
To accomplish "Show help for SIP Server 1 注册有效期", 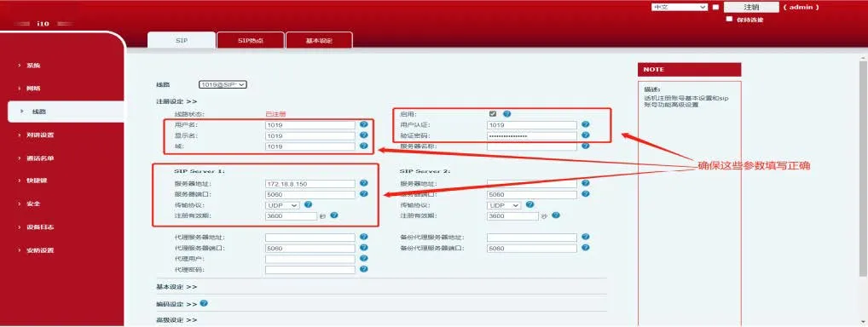I will click(x=333, y=215).
